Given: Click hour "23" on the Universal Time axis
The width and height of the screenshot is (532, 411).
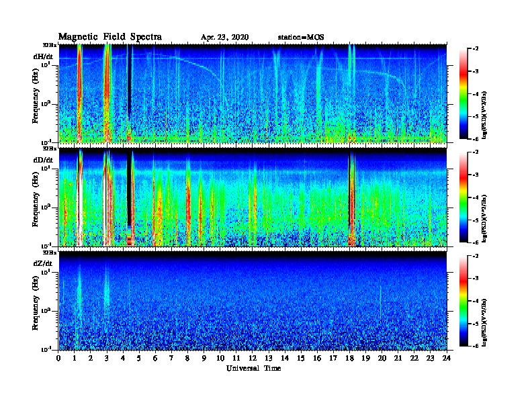Looking at the screenshot, I should (431, 359).
